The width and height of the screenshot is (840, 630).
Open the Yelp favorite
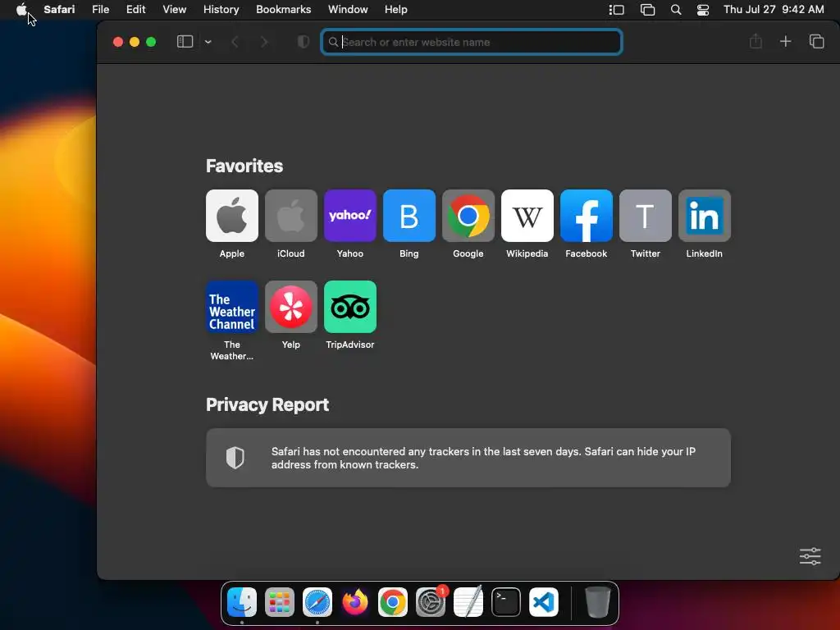point(291,307)
